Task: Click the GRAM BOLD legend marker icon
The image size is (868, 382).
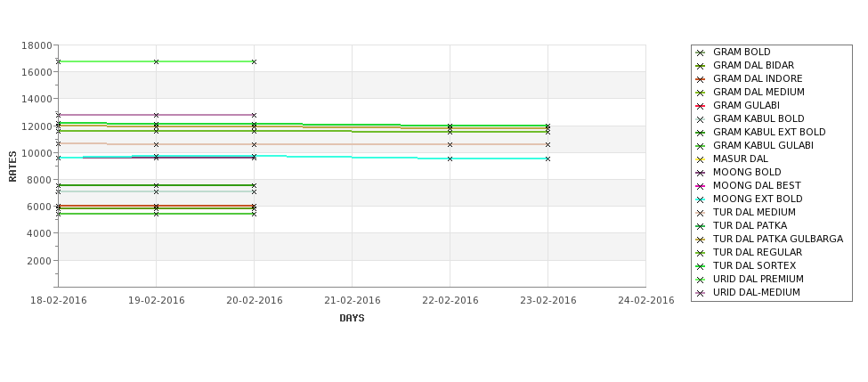Action: 701,53
